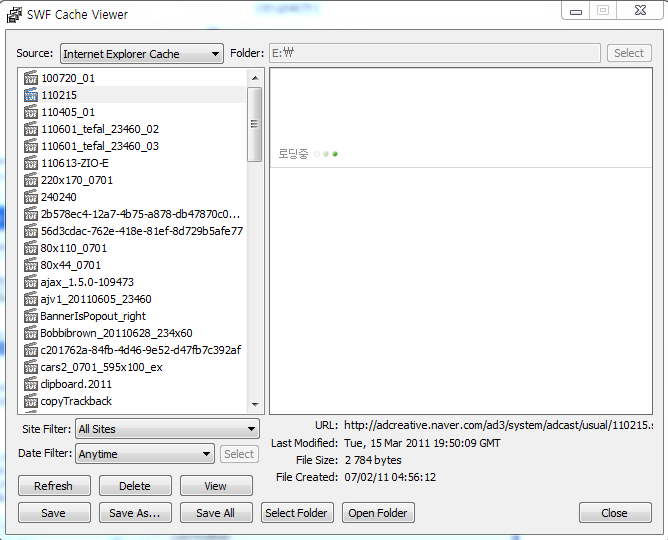Click the icon beside Bobbibrown_20110628_234x60
This screenshot has width=668, height=540.
[x=31, y=333]
